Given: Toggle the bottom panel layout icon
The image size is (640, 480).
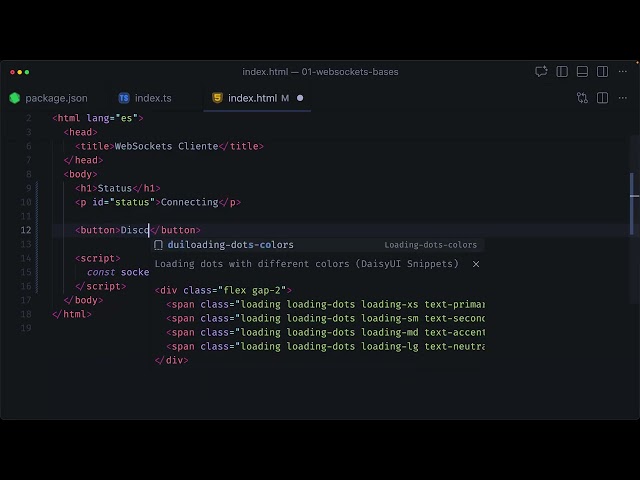Looking at the screenshot, I should point(582,72).
